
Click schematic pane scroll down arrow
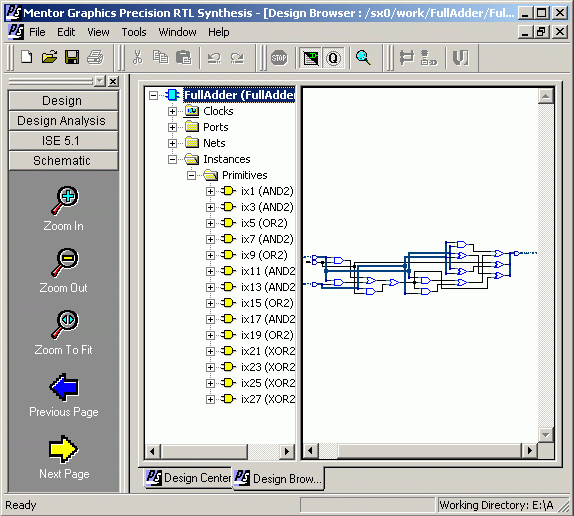click(x=545, y=435)
